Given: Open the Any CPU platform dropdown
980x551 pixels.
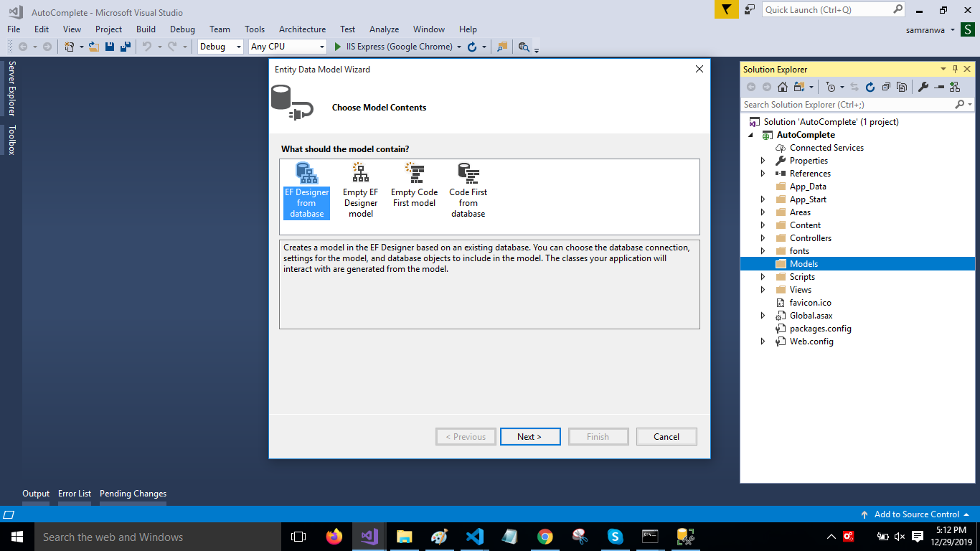Looking at the screenshot, I should pos(288,47).
